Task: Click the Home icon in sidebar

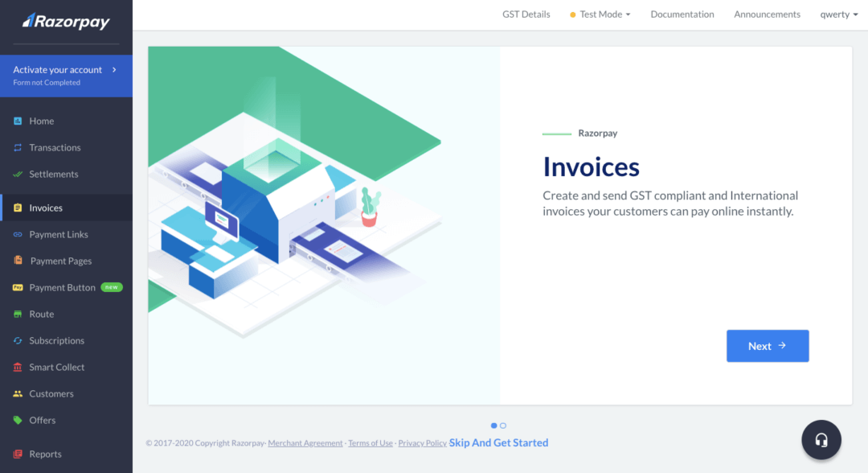Action: (18, 121)
